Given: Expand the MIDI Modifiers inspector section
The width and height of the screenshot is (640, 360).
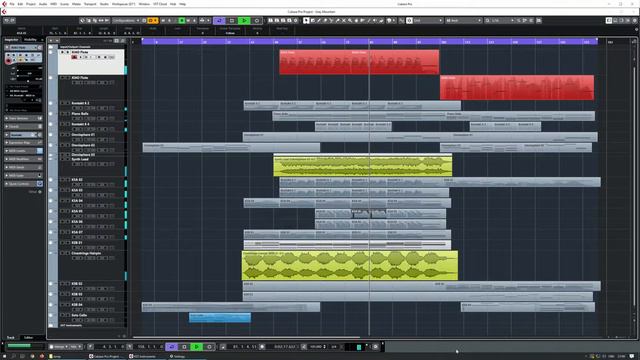Looking at the screenshot, I should [x=23, y=159].
